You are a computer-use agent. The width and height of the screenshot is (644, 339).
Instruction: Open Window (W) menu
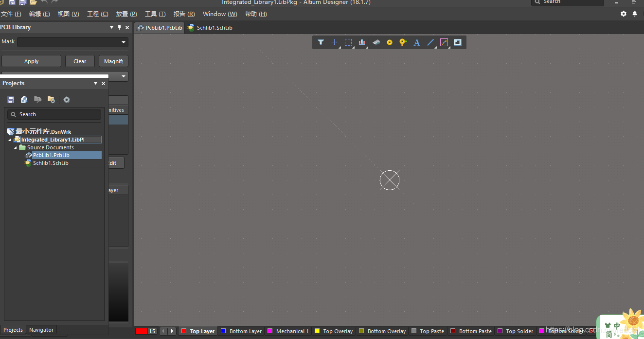[x=220, y=14]
